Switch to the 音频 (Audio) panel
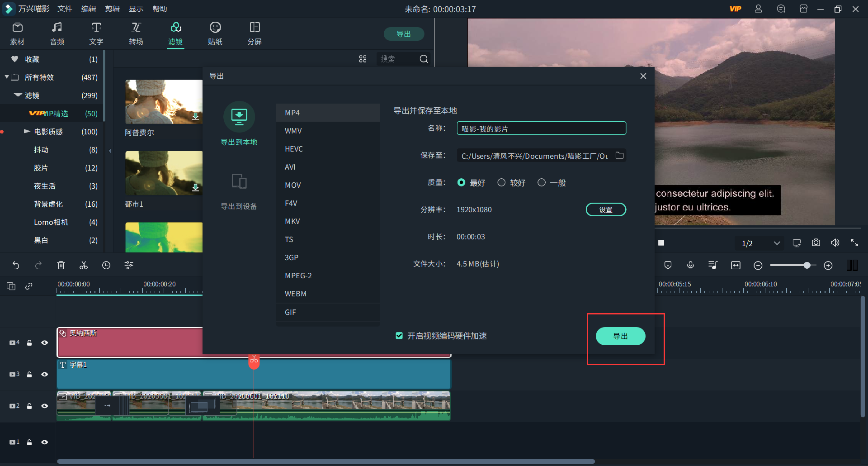The width and height of the screenshot is (868, 466). 57,33
